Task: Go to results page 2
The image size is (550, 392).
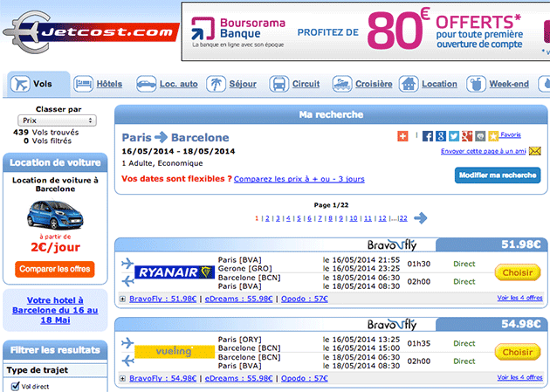Action: pyautogui.click(x=267, y=218)
